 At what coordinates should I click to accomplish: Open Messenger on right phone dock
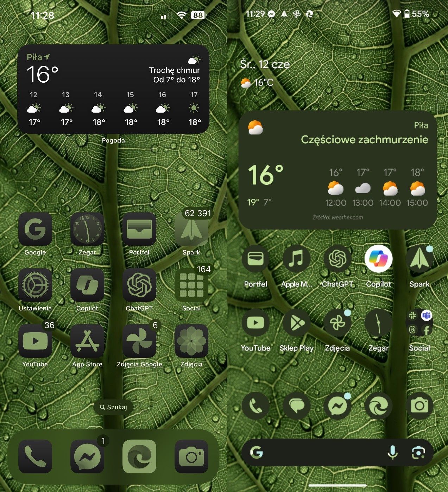337,406
